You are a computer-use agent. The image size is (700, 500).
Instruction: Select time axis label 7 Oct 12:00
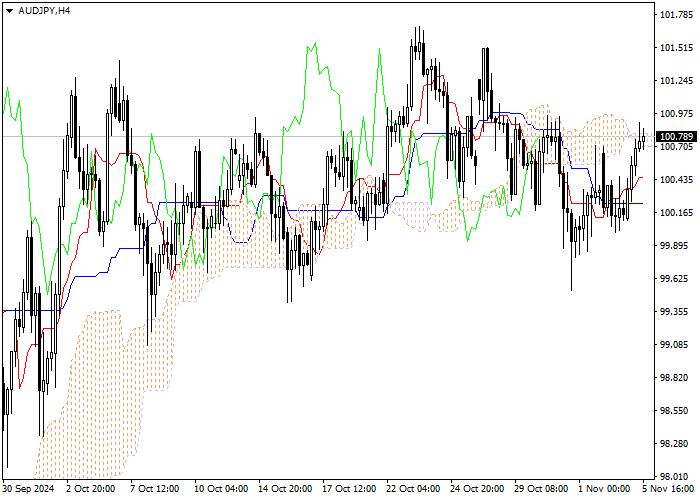[155, 489]
